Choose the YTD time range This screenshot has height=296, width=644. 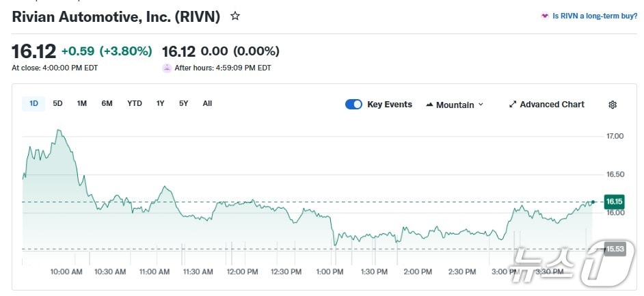tap(135, 103)
